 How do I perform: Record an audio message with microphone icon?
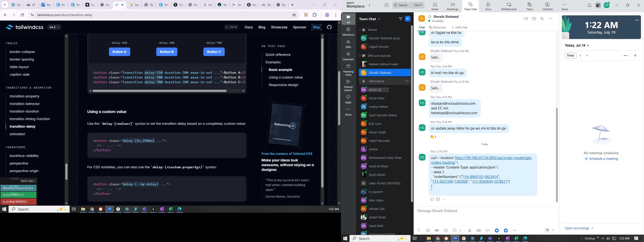coord(470,230)
